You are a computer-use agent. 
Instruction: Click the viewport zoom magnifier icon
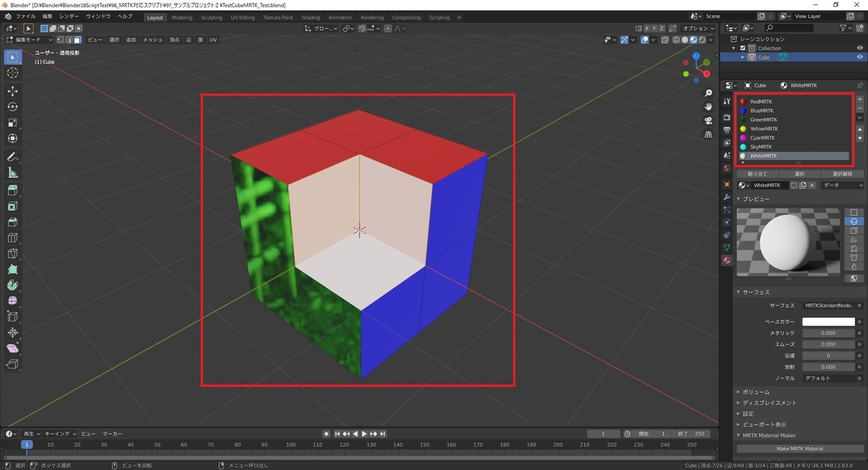pos(708,93)
